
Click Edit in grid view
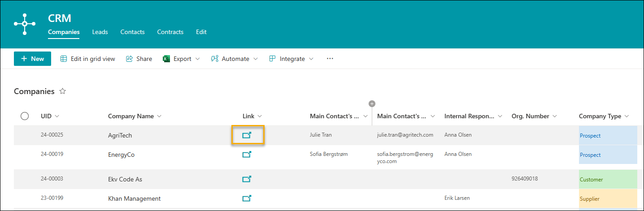88,59
